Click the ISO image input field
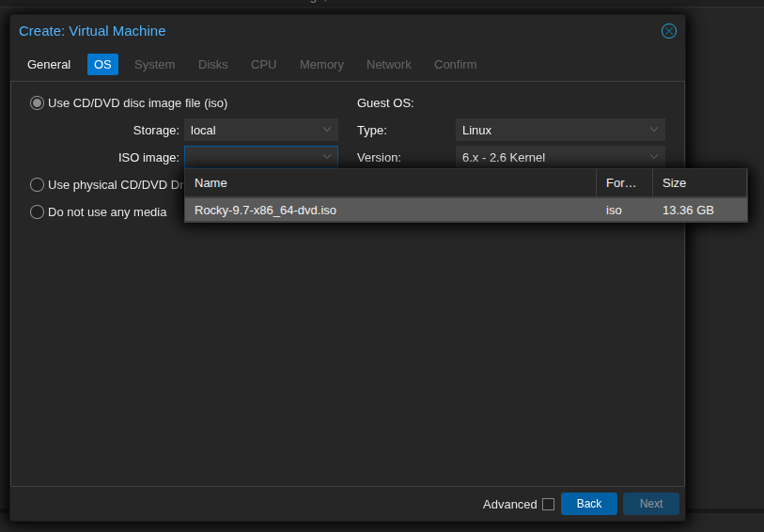This screenshot has width=764, height=532. click(x=251, y=157)
